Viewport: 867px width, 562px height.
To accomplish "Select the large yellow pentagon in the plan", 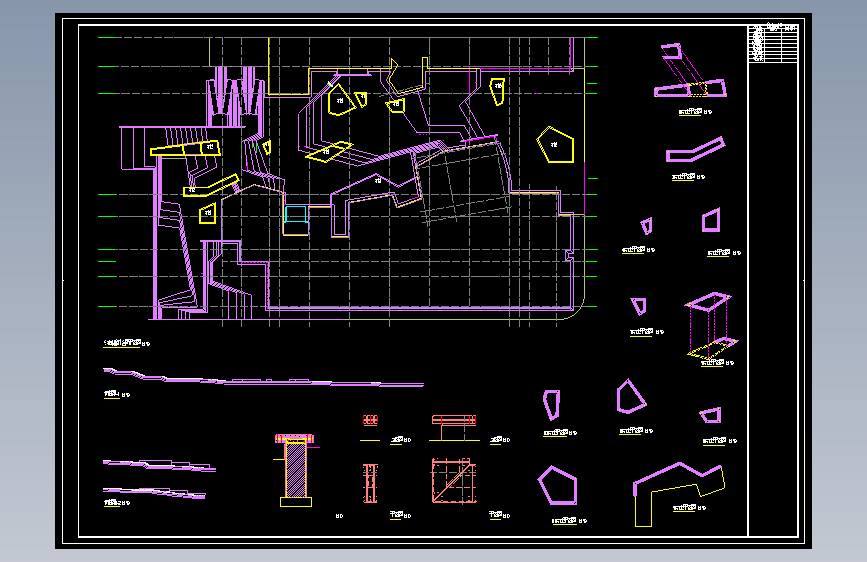I will (556, 145).
